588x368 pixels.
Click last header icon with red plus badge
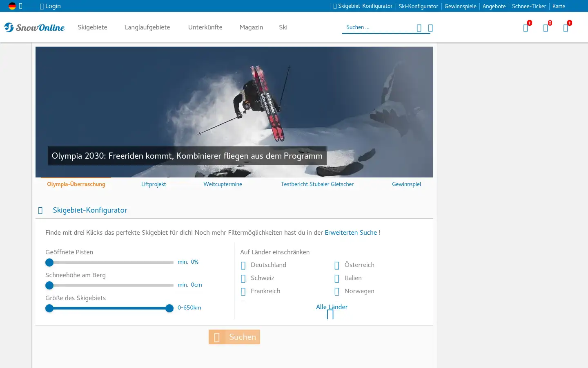click(566, 28)
